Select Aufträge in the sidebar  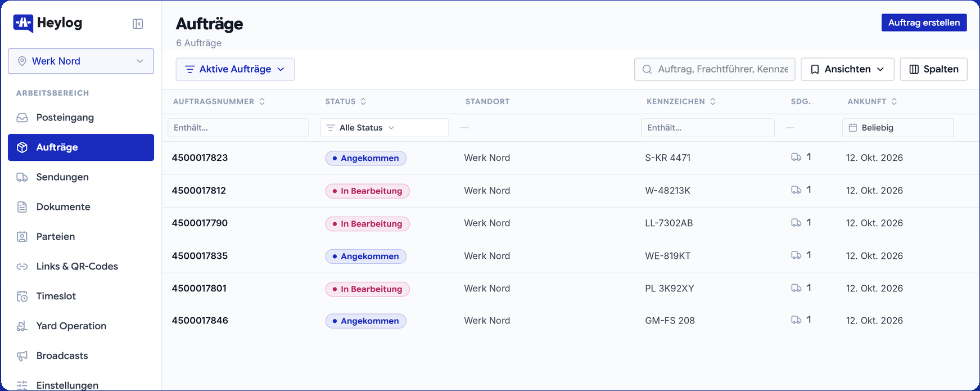(81, 147)
